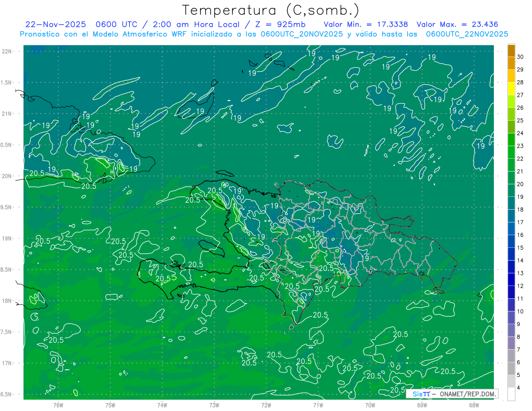Viewport: 532px width, 411px height.
Task: Click the lime legend swatch between 26 and 27
Action: point(512,101)
